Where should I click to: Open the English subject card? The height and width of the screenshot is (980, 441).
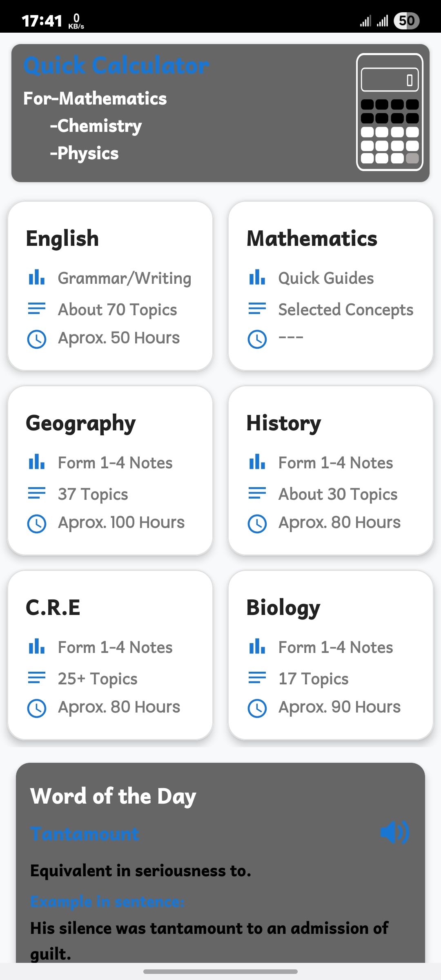(x=110, y=286)
